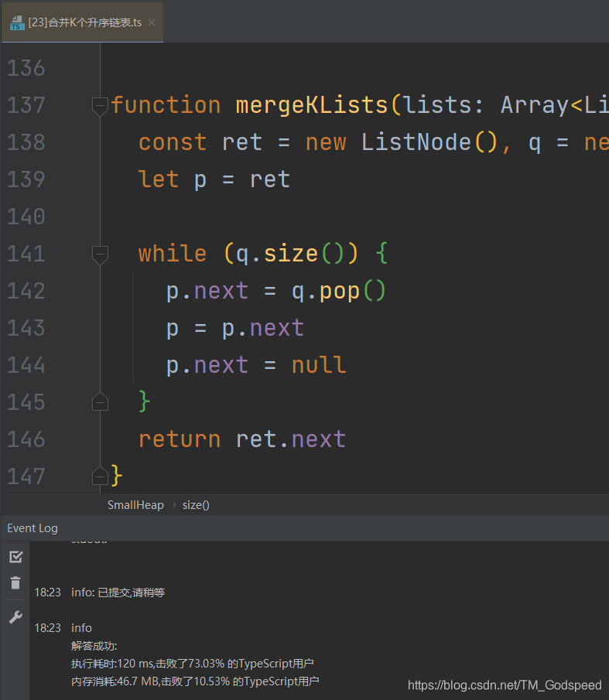Click 'ret.next' on line 146
Image resolution: width=609 pixels, height=700 pixels.
click(x=291, y=439)
